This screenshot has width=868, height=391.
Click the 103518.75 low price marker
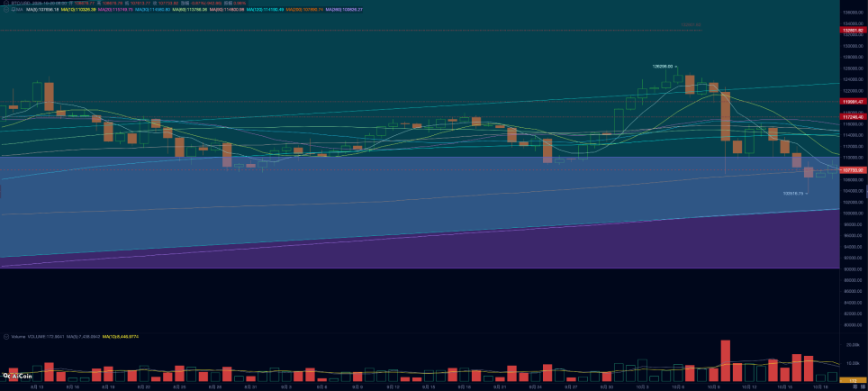(793, 194)
